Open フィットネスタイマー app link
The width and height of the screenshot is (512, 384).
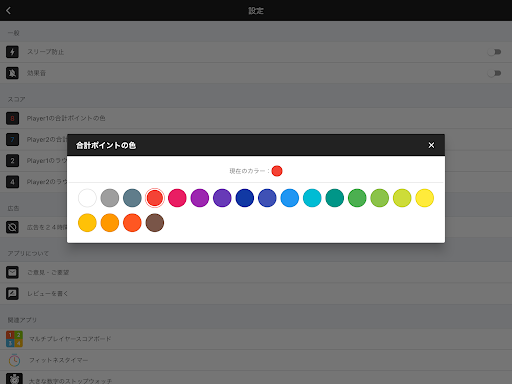pyautogui.click(x=256, y=360)
